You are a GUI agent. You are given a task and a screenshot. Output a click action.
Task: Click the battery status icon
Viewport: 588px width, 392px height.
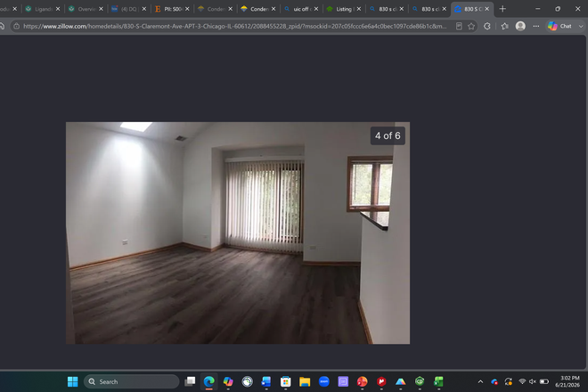tap(544, 381)
